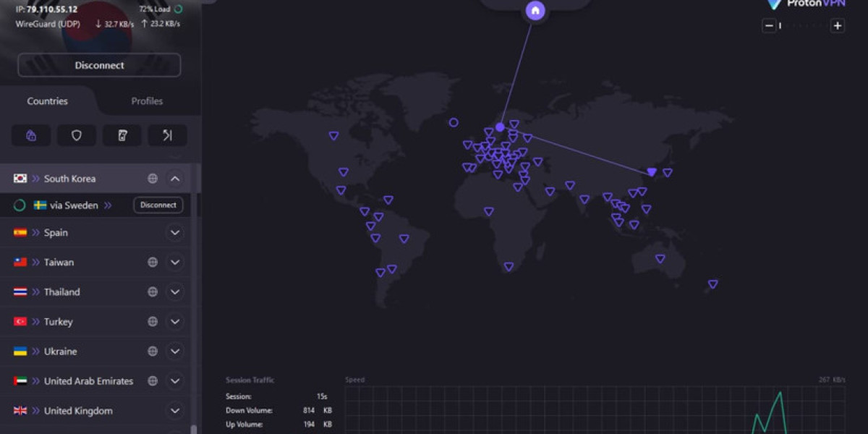Click the globe icon next to Spain
The height and width of the screenshot is (434, 868).
(152, 232)
